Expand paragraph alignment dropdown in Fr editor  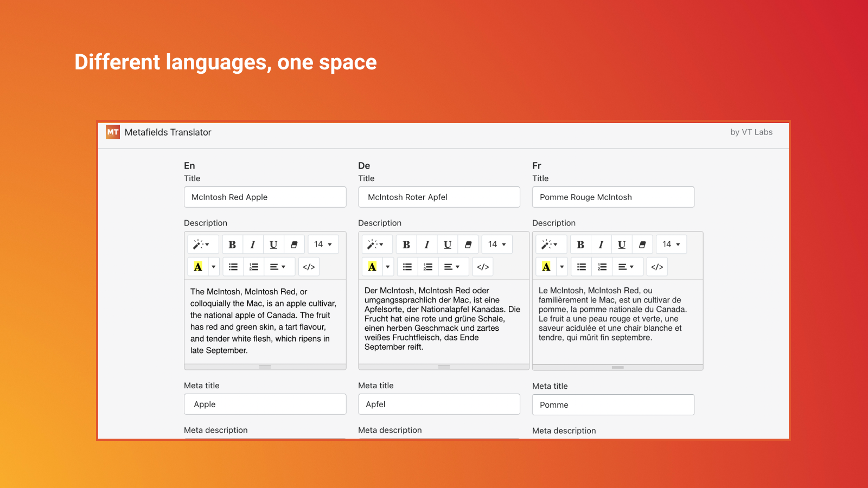[x=628, y=267]
